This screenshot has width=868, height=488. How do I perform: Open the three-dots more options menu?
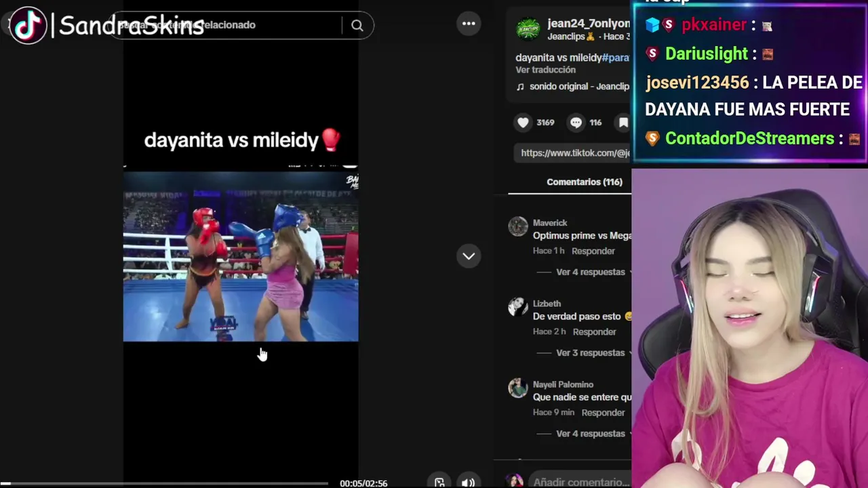point(469,24)
